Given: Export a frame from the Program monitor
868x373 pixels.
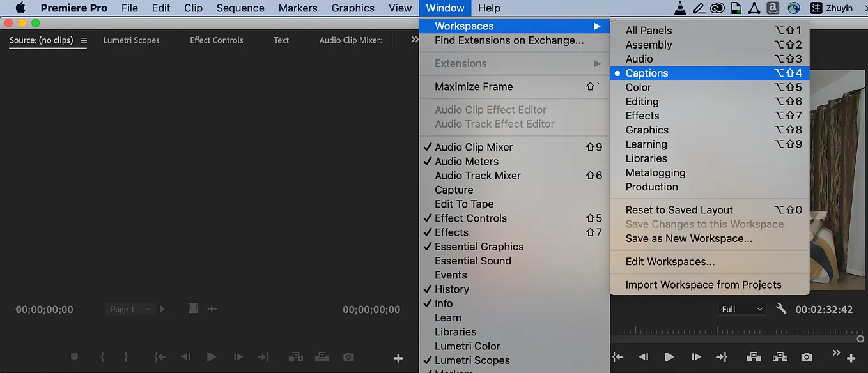Looking at the screenshot, I should (x=807, y=357).
